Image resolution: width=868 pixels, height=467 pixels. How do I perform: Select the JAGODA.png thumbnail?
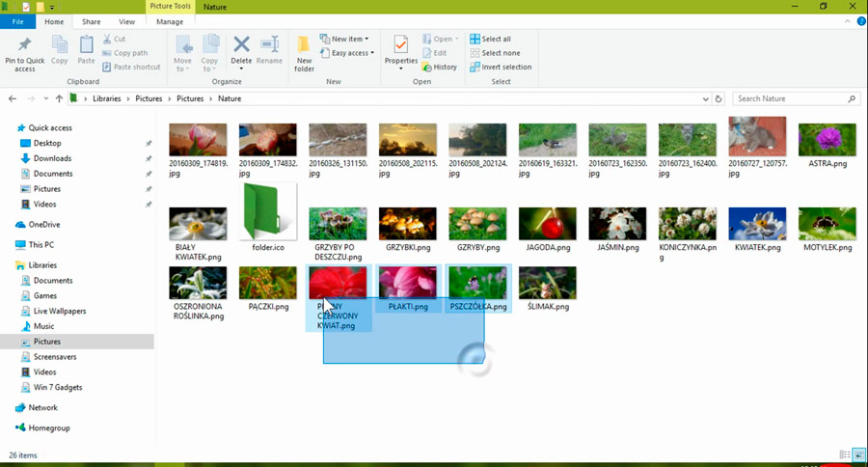(x=548, y=224)
